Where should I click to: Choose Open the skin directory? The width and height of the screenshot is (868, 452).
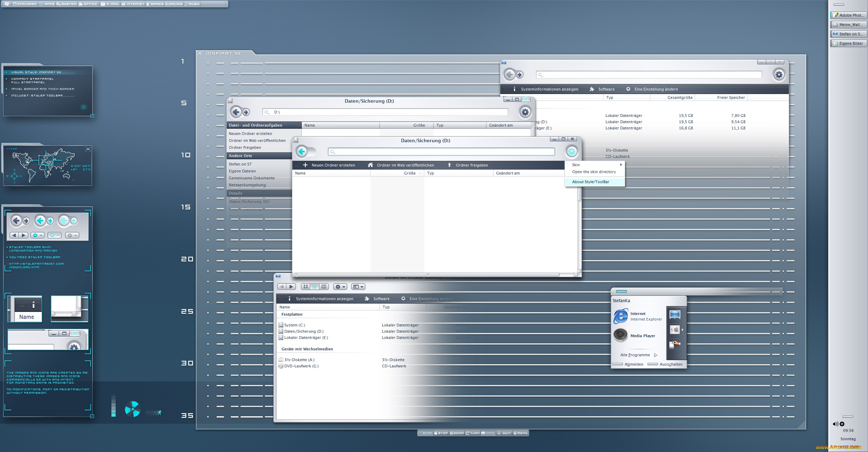[594, 172]
